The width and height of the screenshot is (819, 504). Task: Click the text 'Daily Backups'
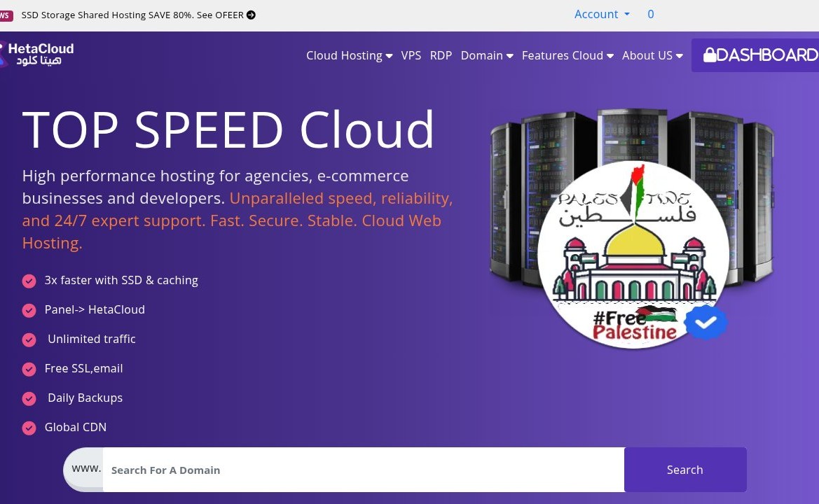pyautogui.click(x=85, y=398)
